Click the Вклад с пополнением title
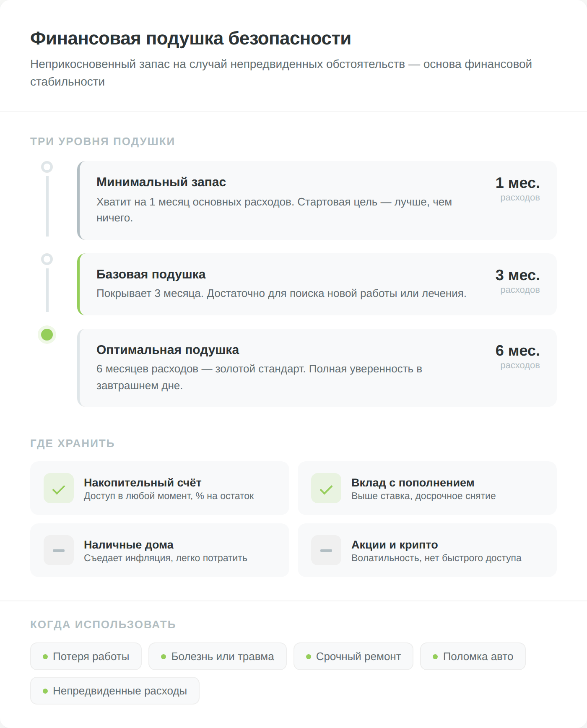The height and width of the screenshot is (728, 587). tap(413, 483)
